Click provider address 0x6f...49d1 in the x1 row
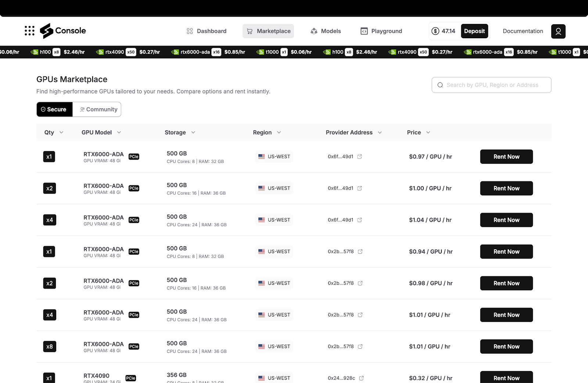 pos(340,157)
